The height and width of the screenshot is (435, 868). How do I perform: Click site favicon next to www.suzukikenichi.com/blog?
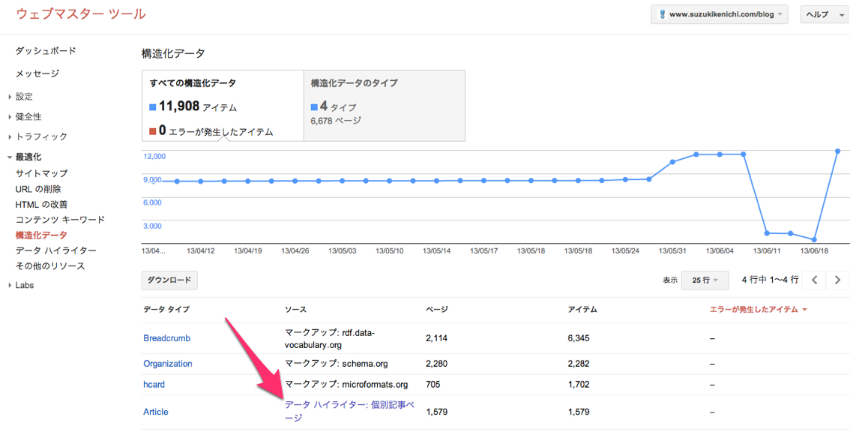click(x=662, y=14)
